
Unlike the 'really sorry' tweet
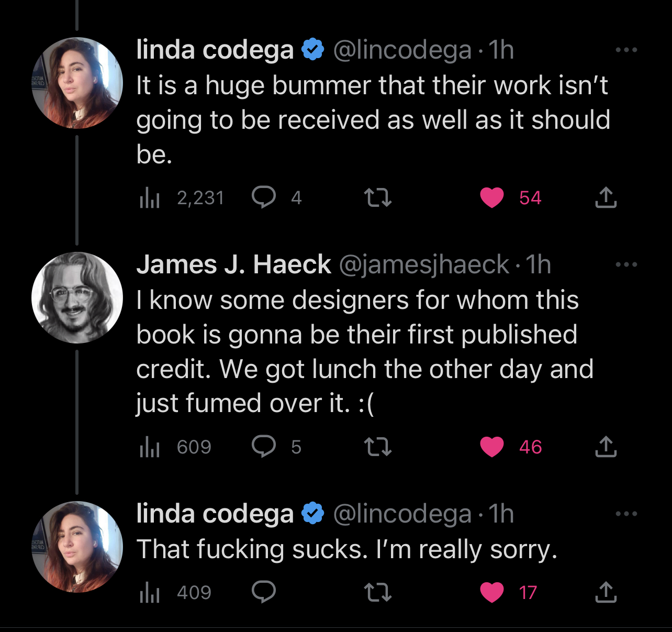(x=492, y=592)
